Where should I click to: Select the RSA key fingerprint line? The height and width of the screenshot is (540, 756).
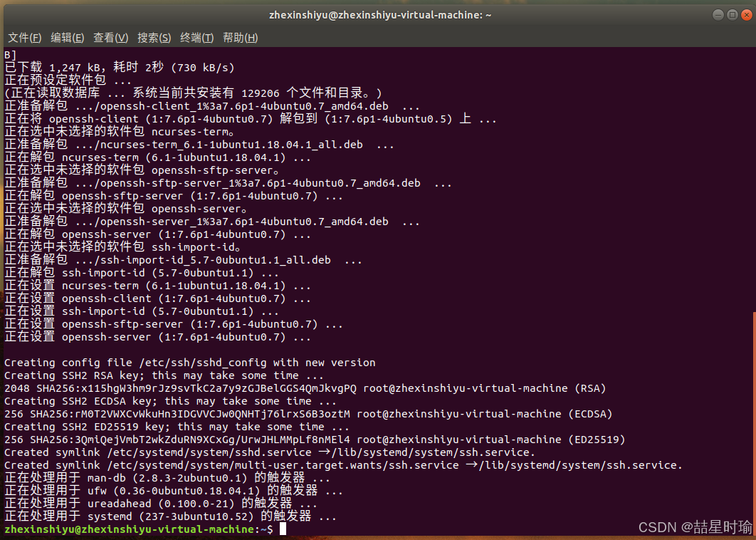299,388
